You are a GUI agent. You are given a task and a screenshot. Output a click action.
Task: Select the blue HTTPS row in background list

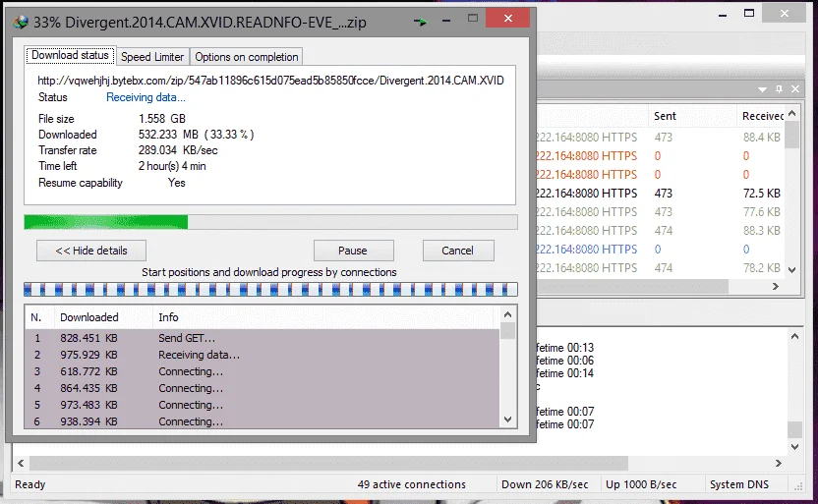click(661, 250)
